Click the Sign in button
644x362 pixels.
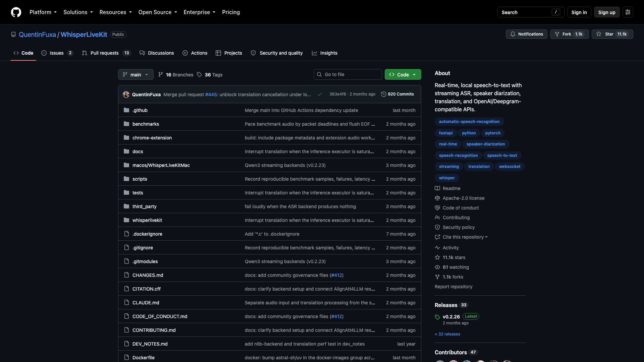(x=579, y=12)
